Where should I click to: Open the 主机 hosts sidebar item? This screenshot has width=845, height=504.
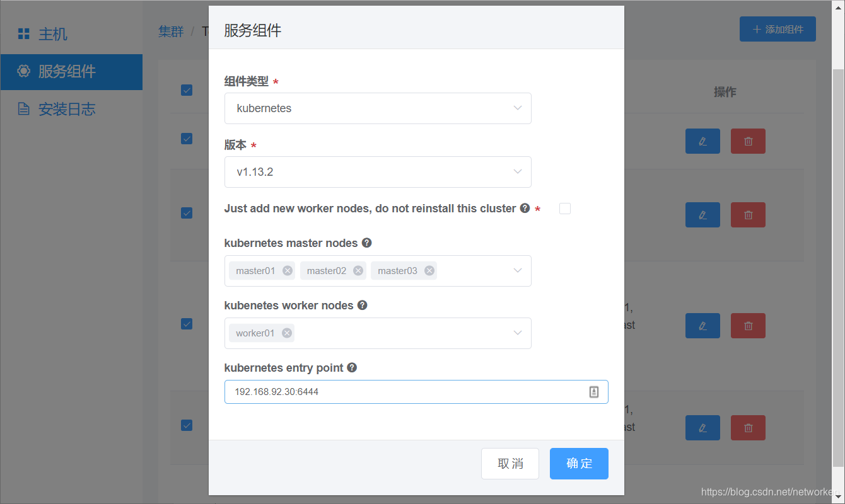[x=71, y=34]
